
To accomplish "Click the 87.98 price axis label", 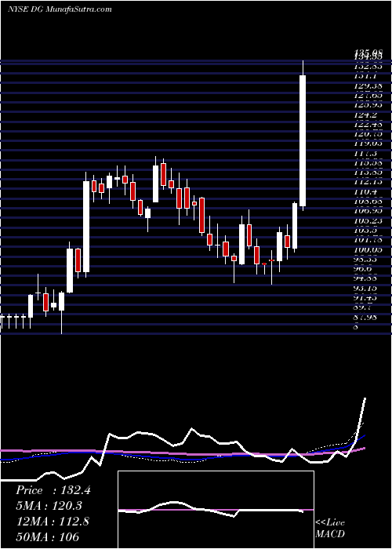I will pos(366,318).
